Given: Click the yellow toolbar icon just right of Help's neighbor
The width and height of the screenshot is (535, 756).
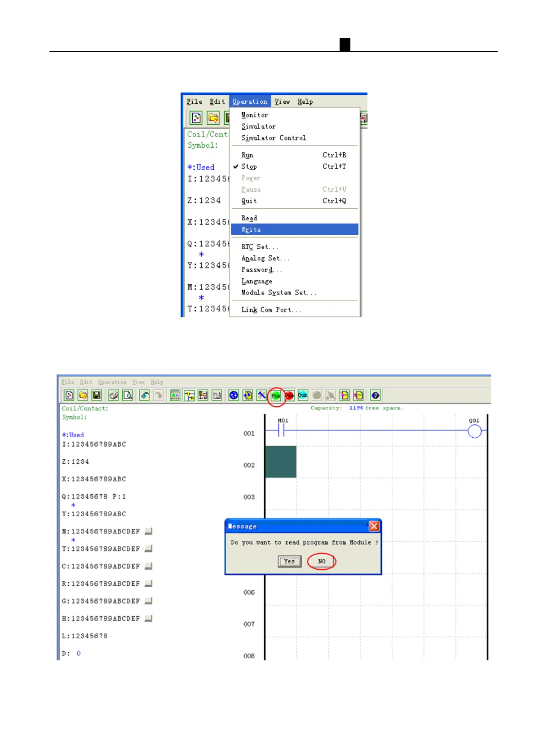Looking at the screenshot, I should coord(358,396).
